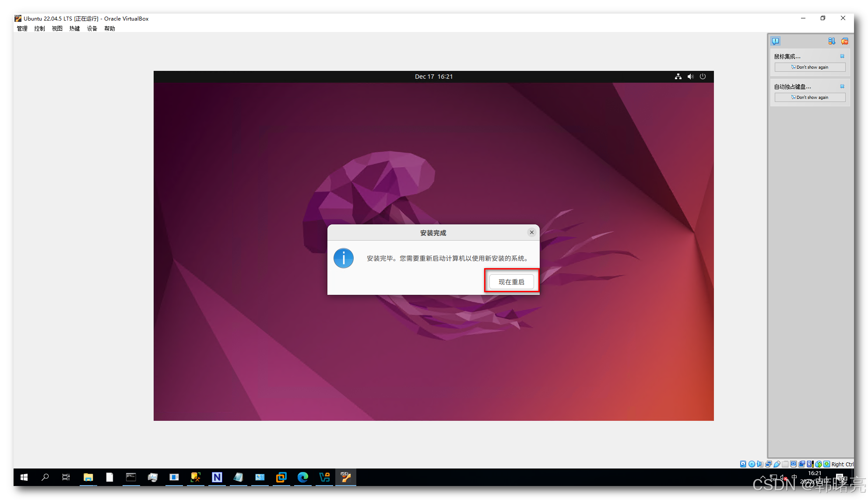
Task: Open the 管理 menu in VirtualBox
Action: point(22,28)
